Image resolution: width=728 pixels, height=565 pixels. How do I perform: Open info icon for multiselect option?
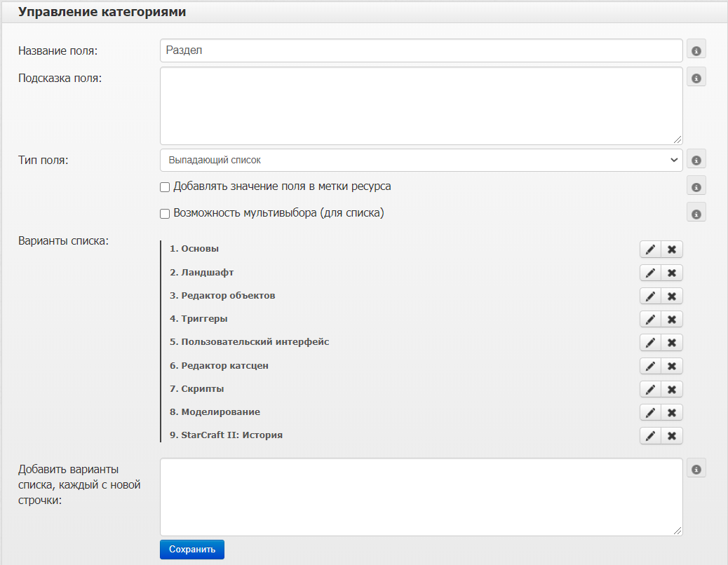pyautogui.click(x=696, y=213)
